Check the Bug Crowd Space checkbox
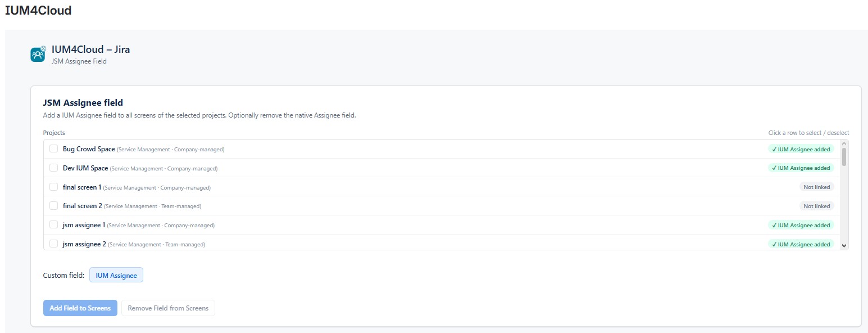 coord(53,149)
